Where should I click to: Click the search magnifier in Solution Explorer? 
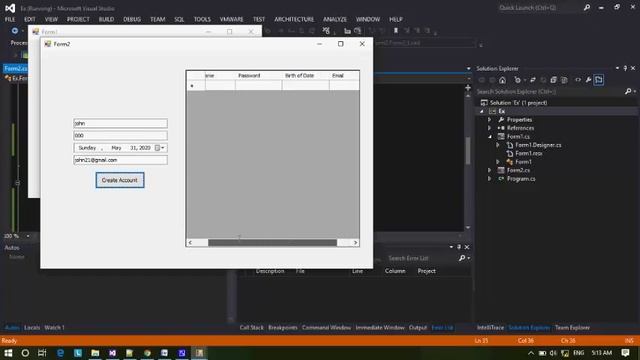(628, 91)
